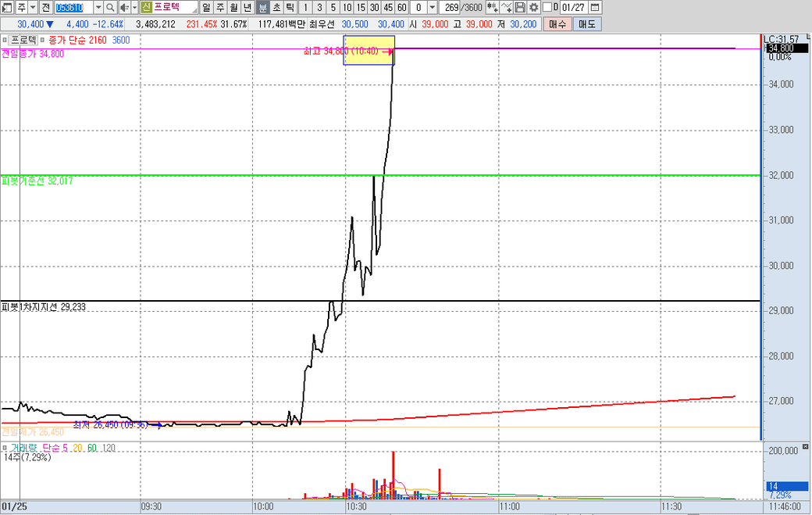Click the stock code input field 053610

point(73,7)
